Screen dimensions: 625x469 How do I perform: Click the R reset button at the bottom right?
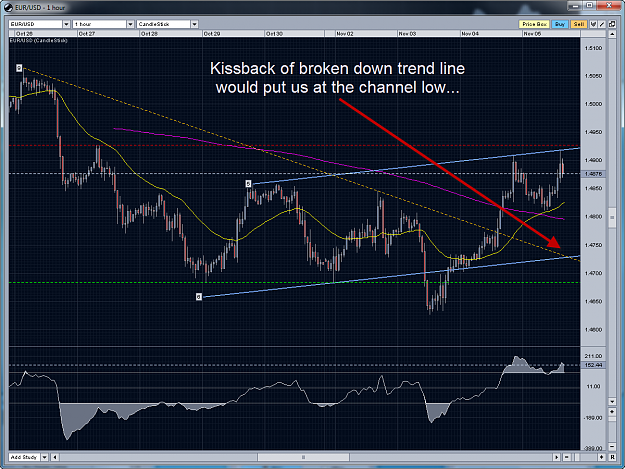[x=612, y=457]
